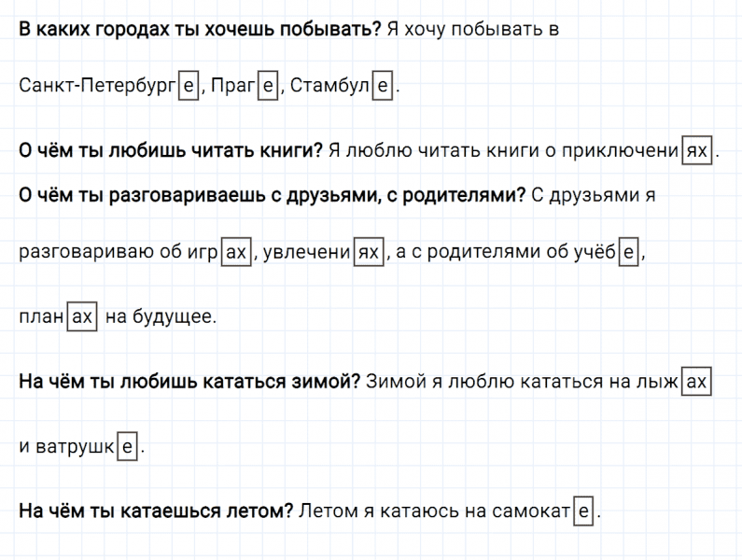Select the ях box after приключени
Image resolution: width=742 pixels, height=560 pixels.
(x=696, y=150)
